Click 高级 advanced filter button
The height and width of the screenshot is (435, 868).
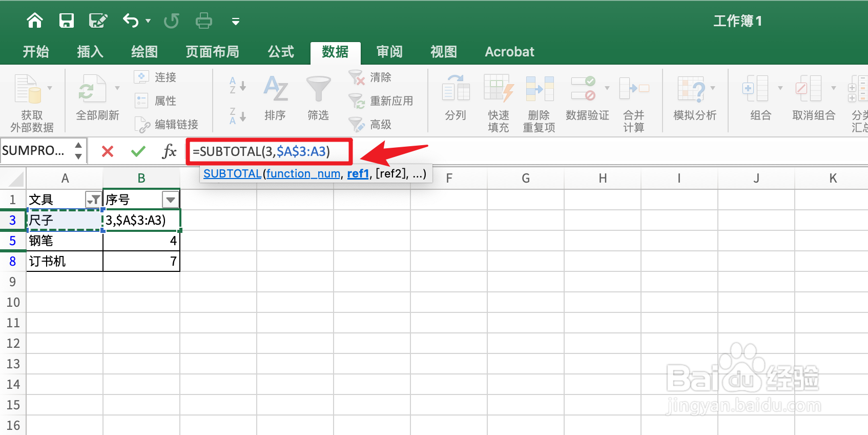pos(370,124)
